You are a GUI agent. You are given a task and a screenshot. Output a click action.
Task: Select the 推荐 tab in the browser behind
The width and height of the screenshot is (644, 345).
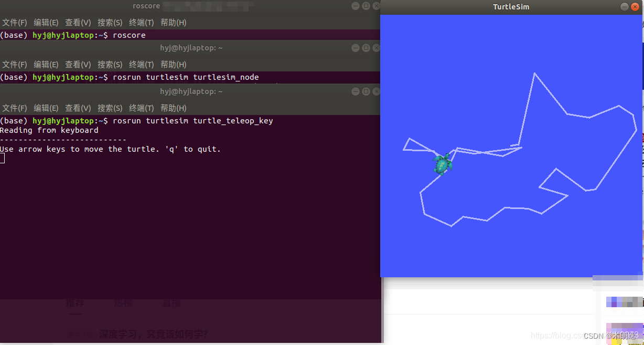coord(74,304)
